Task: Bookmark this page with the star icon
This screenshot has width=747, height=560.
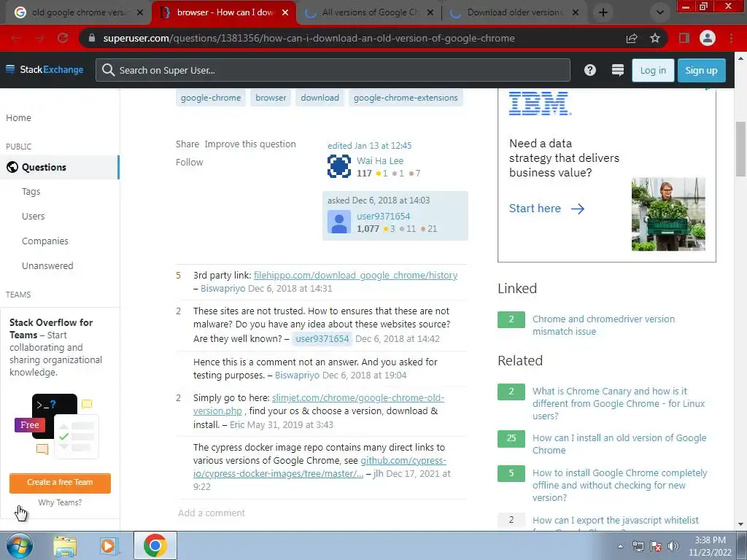Action: coord(655,38)
